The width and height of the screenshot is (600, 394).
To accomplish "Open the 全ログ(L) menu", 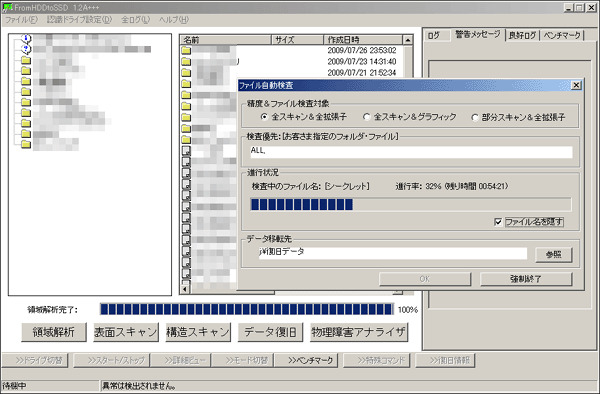I will click(x=135, y=20).
